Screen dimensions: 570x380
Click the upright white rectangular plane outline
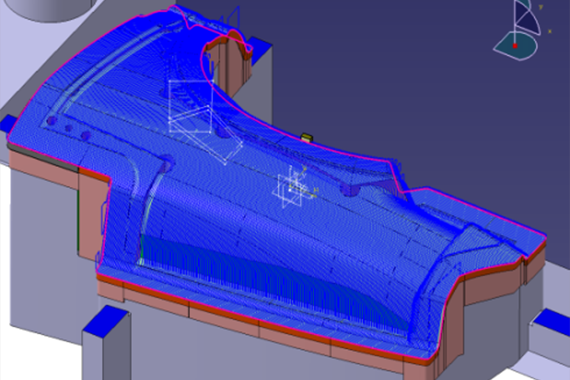pyautogui.click(x=190, y=106)
